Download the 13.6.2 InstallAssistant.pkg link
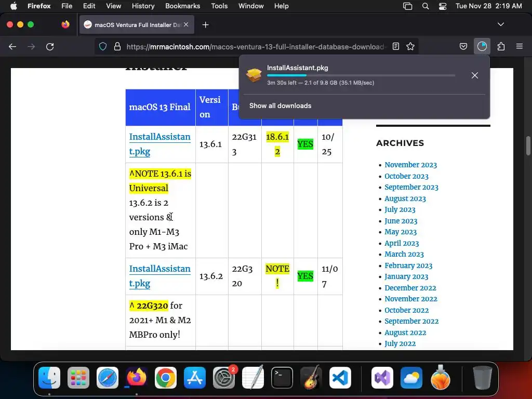 [159, 276]
